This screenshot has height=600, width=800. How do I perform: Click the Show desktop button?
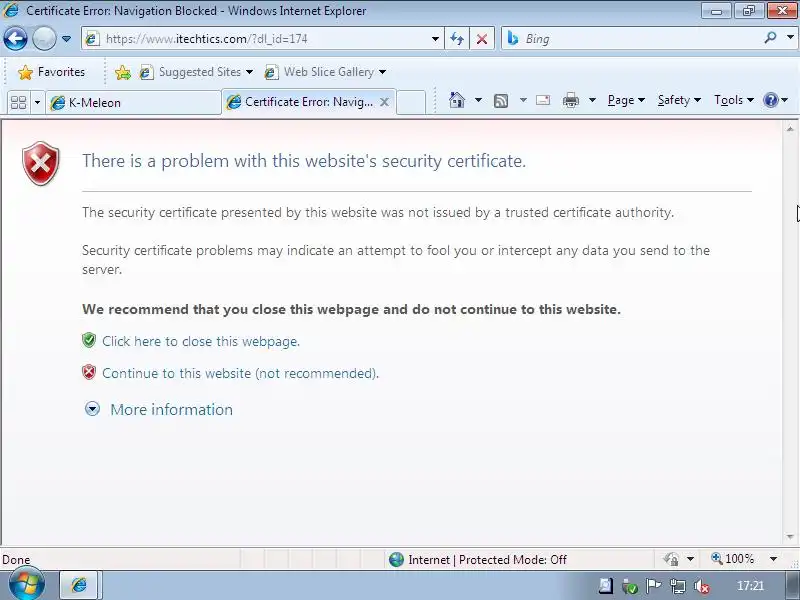[792, 586]
